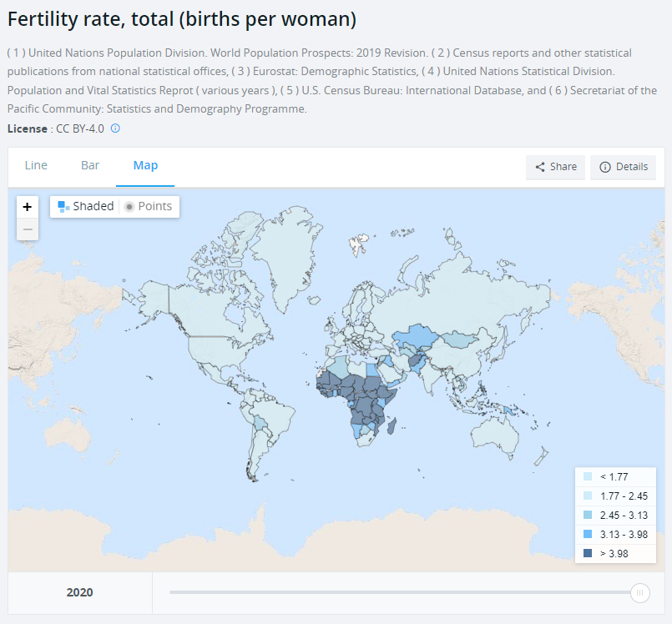This screenshot has width=672, height=624.
Task: Click the Shaded squares icon
Action: tap(63, 207)
